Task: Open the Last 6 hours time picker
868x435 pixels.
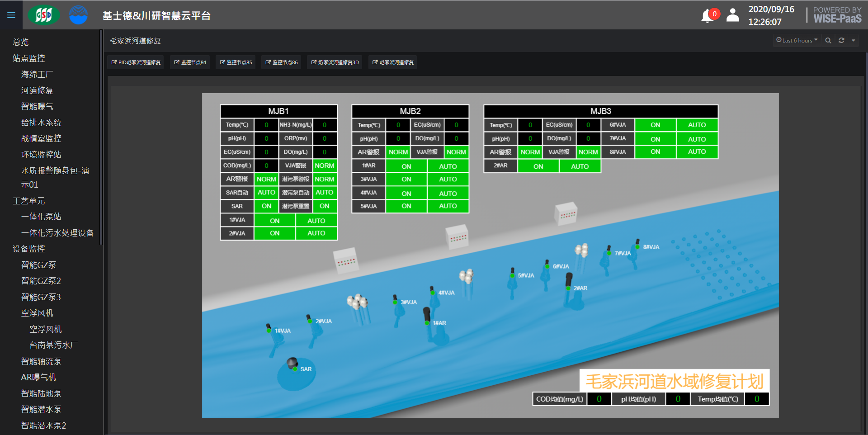Action: click(797, 41)
